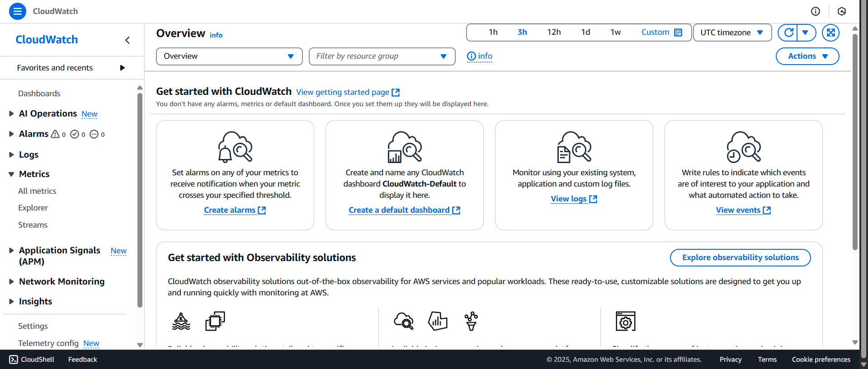
Task: Open the CloudShell terminal icon
Action: click(14, 360)
